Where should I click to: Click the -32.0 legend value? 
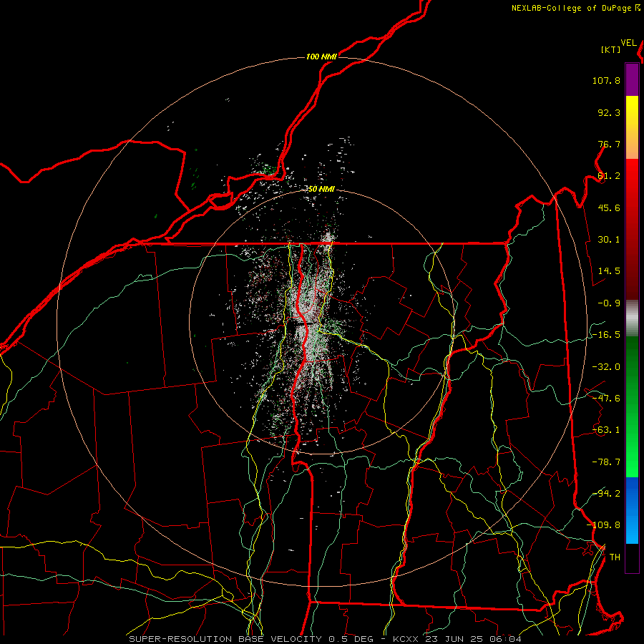(606, 366)
